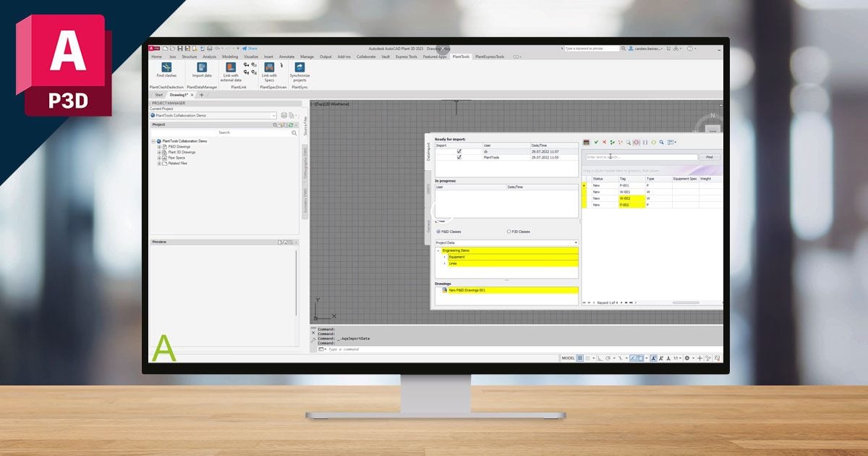Close the Drawing1 tab
The image size is (868, 456).
(x=192, y=95)
